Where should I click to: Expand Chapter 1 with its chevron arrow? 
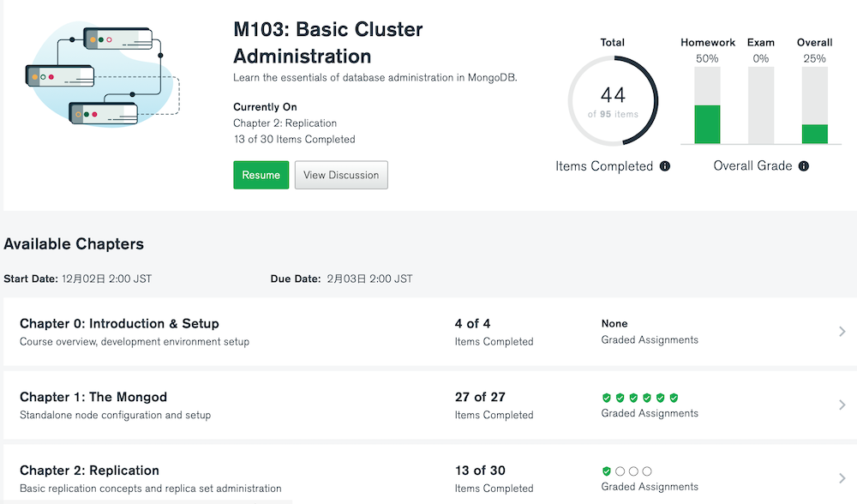842,405
